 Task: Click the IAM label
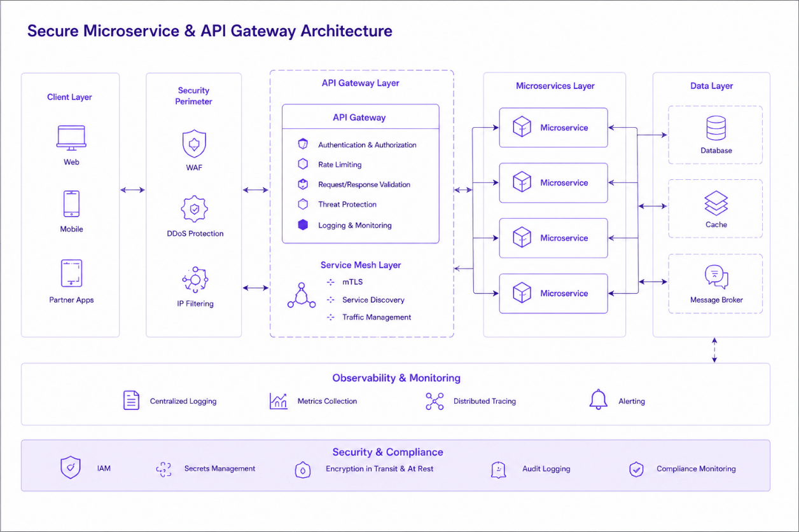click(104, 468)
